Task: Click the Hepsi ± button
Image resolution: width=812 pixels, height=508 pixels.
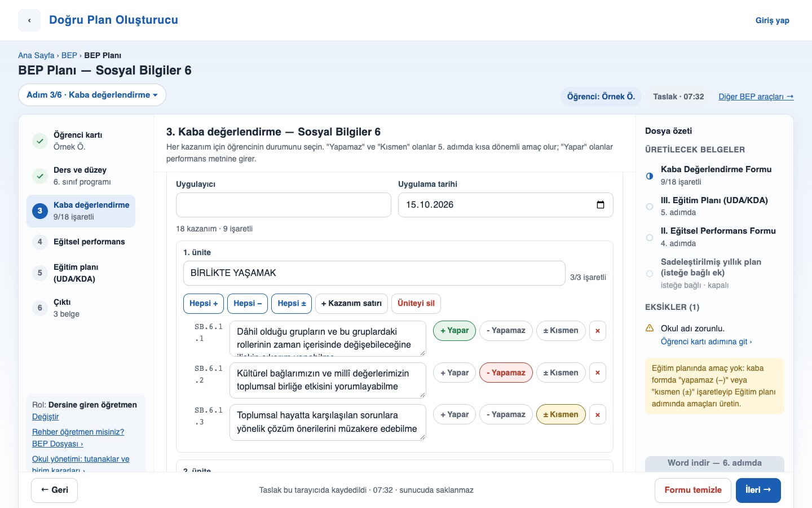Action: coord(292,304)
